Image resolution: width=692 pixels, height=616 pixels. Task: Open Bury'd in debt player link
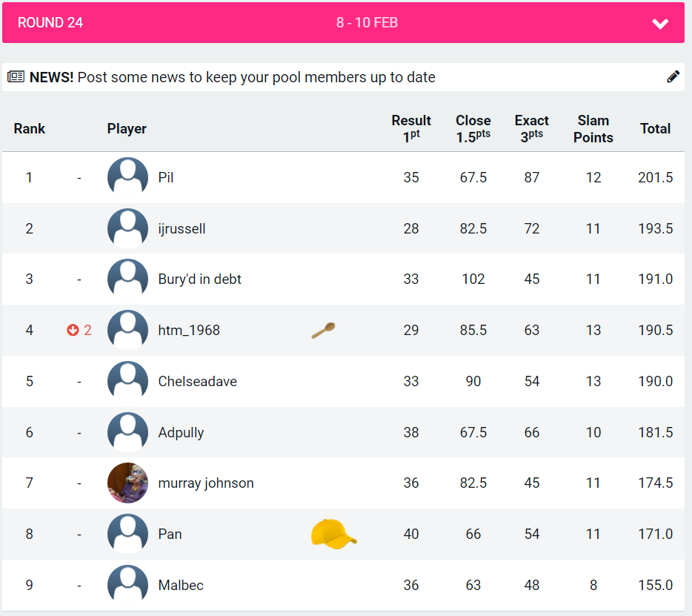pos(199,279)
